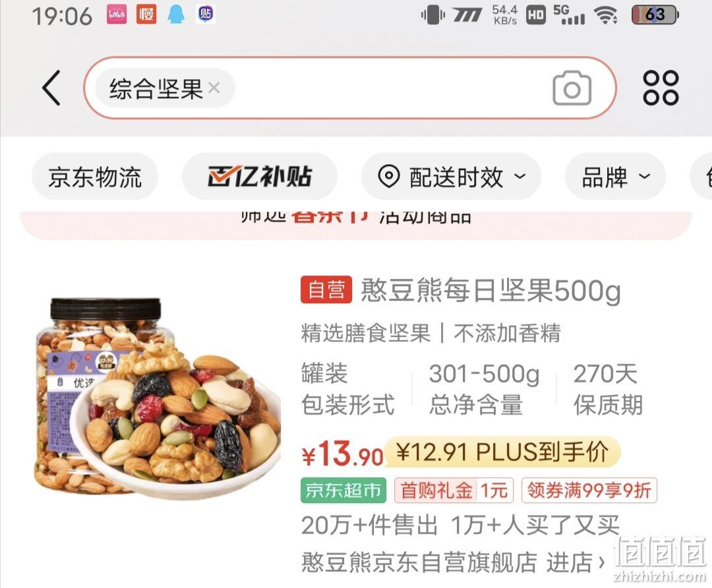Tap the battery indicator showing 63
The image size is (712, 588).
(x=655, y=15)
